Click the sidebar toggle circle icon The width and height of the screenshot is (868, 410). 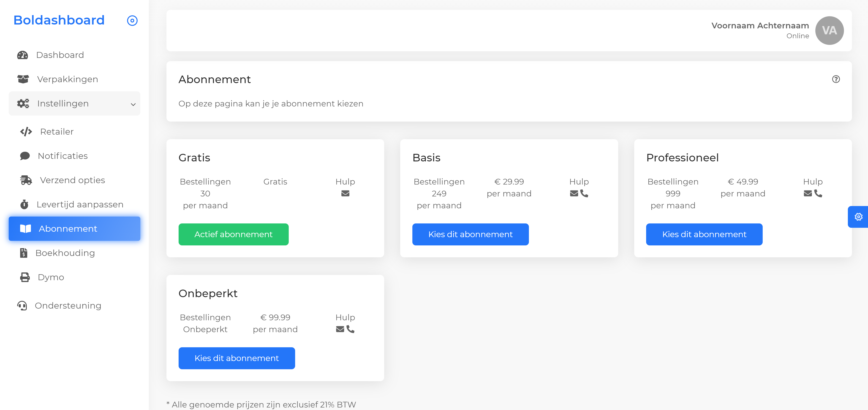(x=132, y=21)
